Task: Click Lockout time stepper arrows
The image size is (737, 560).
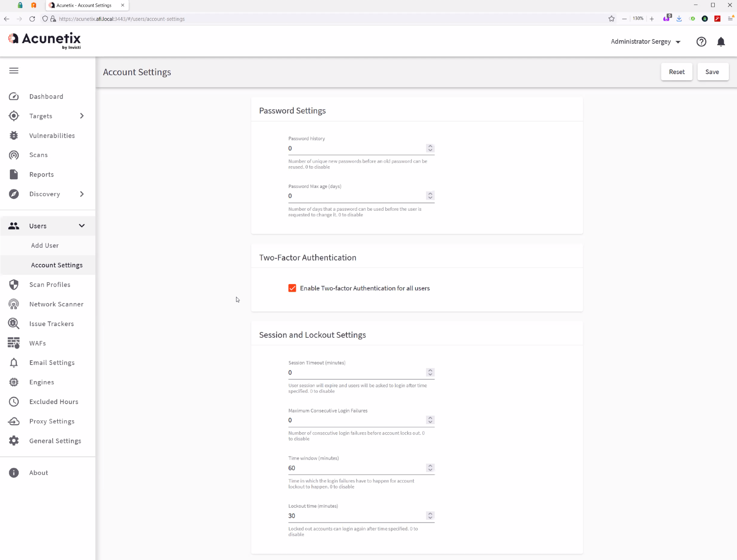Action: point(430,516)
